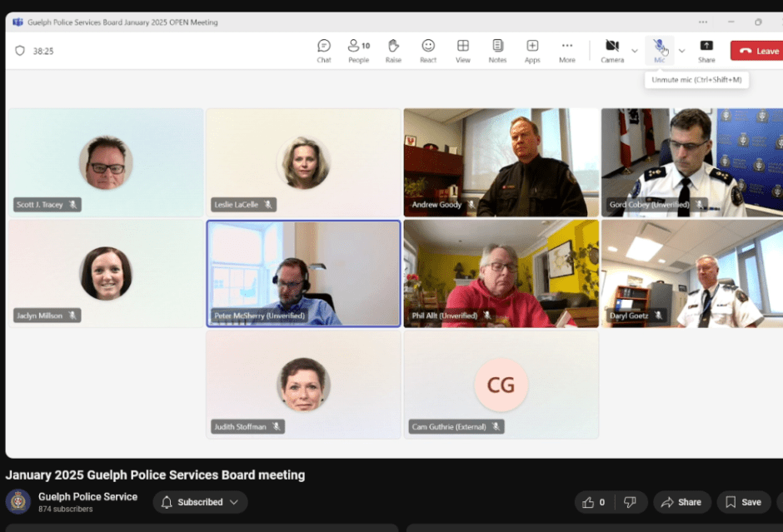783x532 pixels.
Task: Like the video with thumbs up
Action: 594,502
